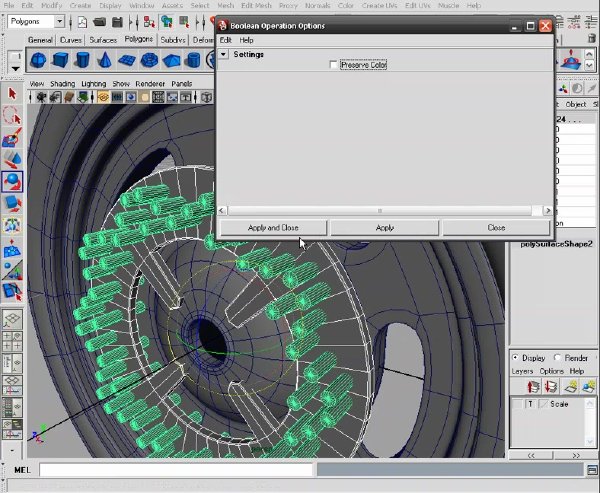Click the Open Scene folder icon
The width and height of the screenshot is (600, 493).
pyautogui.click(x=99, y=22)
